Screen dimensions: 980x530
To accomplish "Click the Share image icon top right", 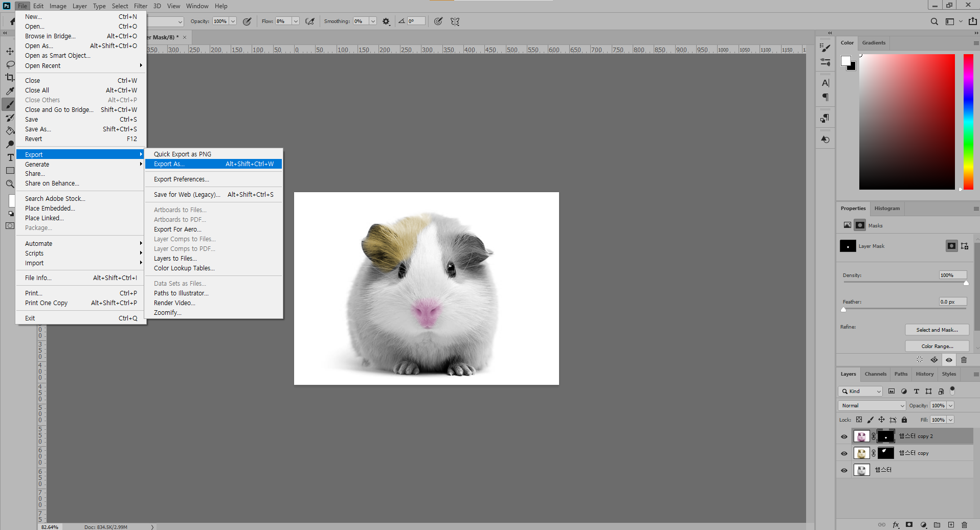I will [x=972, y=21].
